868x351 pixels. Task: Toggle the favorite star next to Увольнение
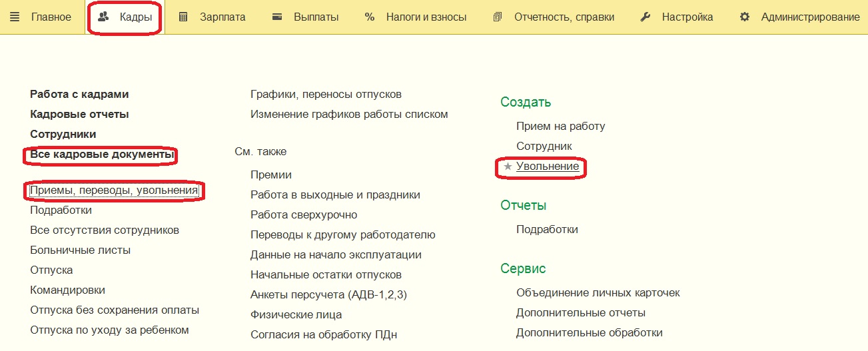[x=508, y=167]
